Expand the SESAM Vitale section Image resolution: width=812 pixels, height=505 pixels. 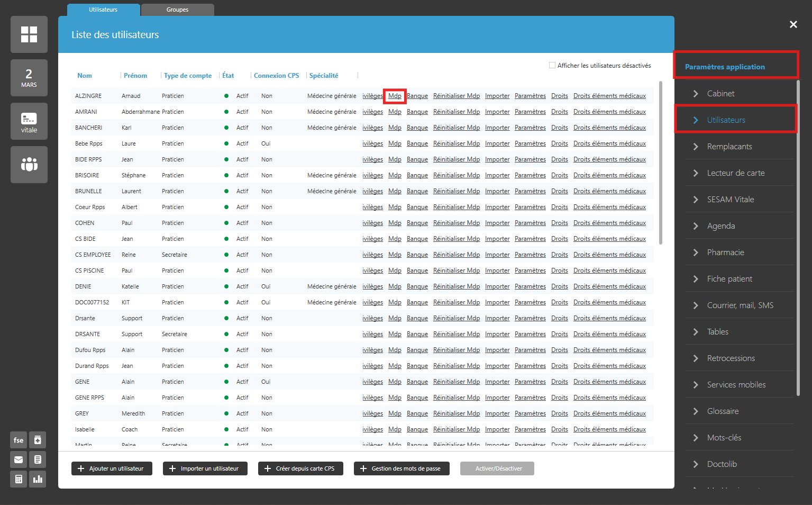[x=730, y=200]
